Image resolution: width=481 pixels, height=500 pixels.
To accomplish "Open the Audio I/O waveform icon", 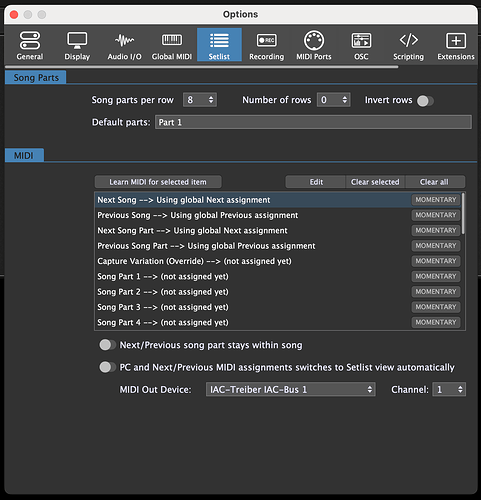I will click(124, 41).
